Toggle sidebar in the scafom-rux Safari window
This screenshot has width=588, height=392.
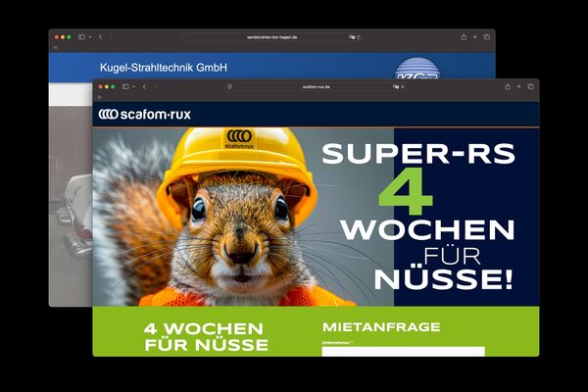coord(125,86)
